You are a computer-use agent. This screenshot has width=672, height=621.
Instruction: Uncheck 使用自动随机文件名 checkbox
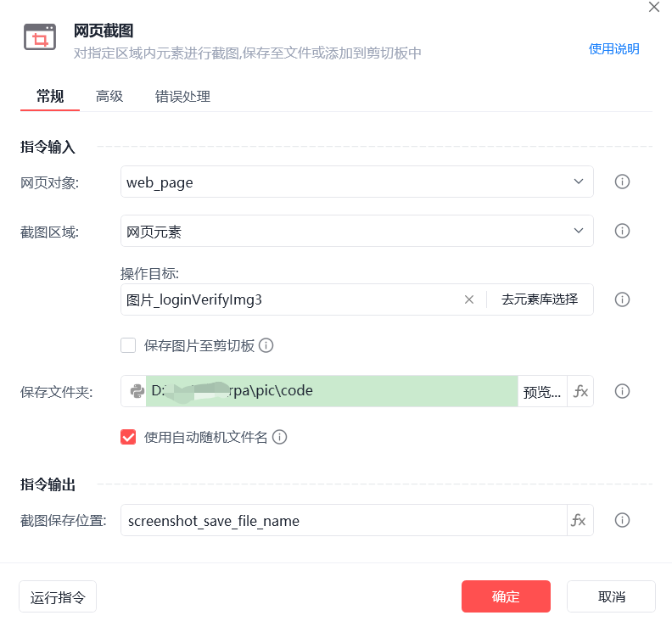[x=129, y=437]
